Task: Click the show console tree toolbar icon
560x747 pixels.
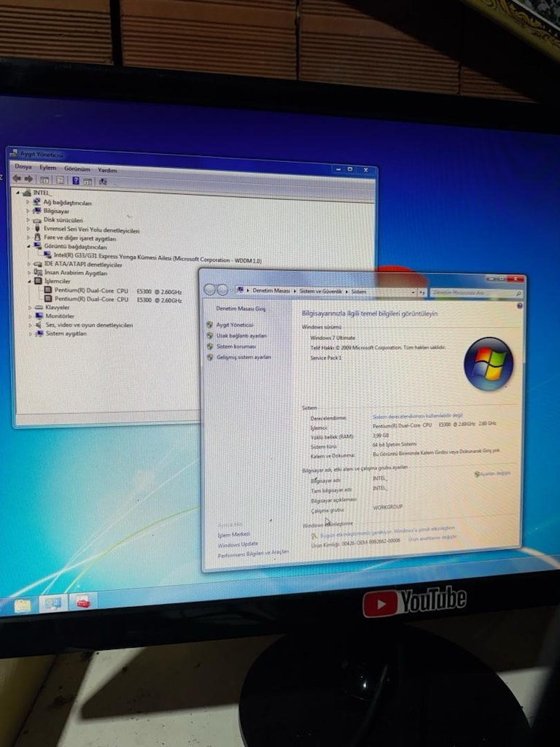Action: (x=44, y=180)
